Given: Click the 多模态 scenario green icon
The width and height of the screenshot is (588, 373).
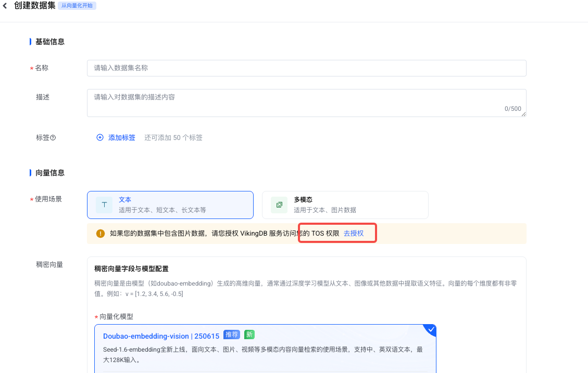Looking at the screenshot, I should [279, 205].
